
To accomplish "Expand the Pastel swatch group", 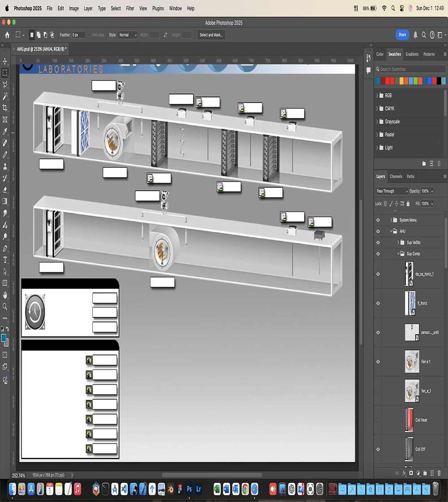I will tap(377, 134).
